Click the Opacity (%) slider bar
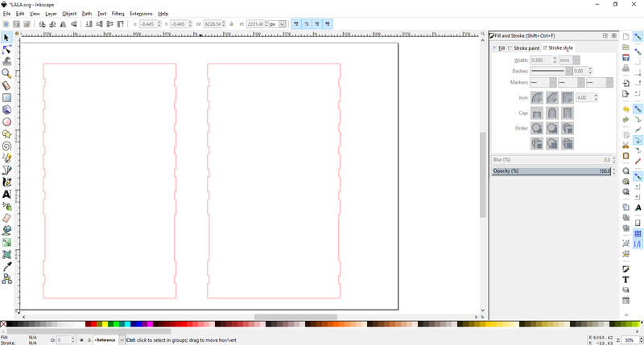 [551, 171]
